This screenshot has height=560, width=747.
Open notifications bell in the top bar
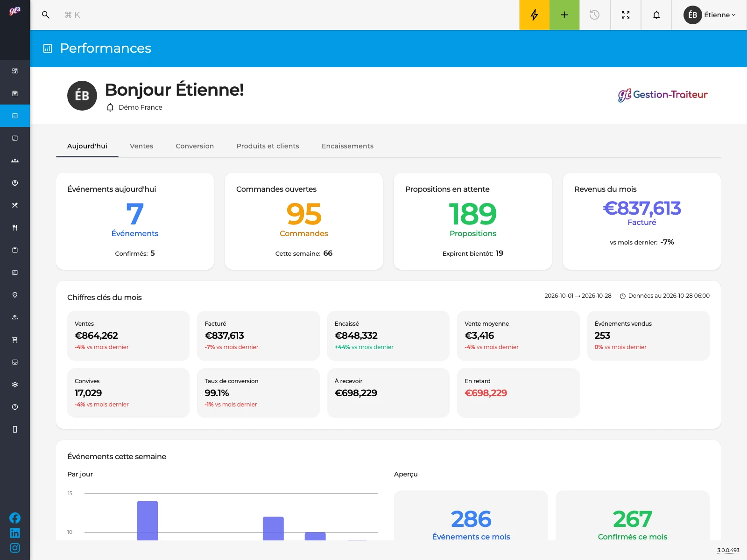pyautogui.click(x=656, y=15)
